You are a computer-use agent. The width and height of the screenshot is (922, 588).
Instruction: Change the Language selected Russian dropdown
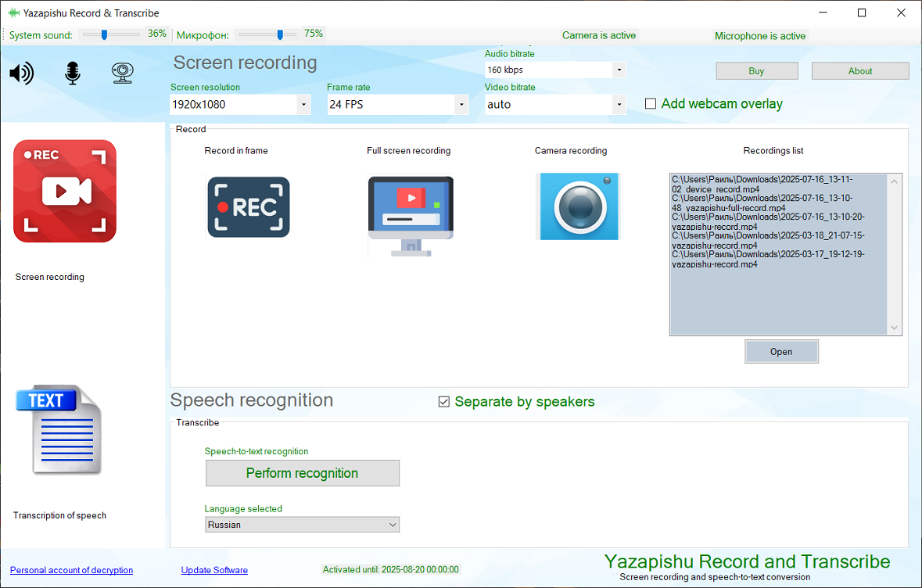pyautogui.click(x=302, y=525)
